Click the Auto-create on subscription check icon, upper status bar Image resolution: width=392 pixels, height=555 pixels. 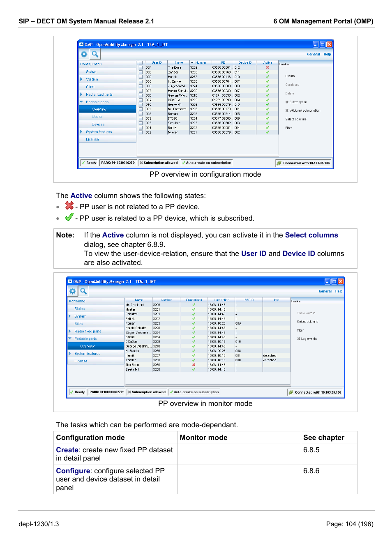183,163
